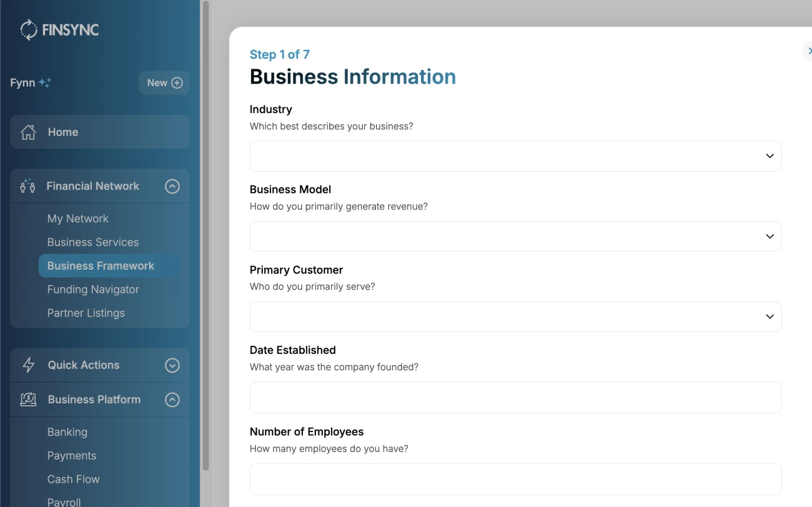
Task: Click the New plus button
Action: [x=164, y=82]
